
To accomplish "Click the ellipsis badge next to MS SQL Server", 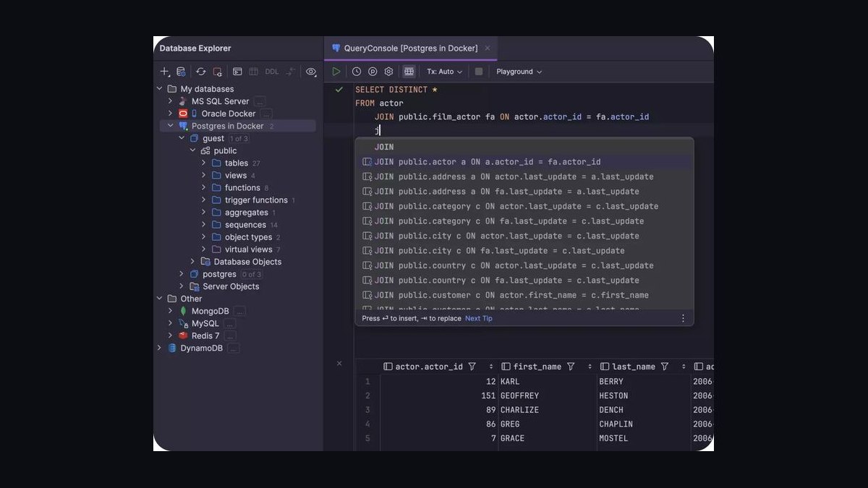I will pyautogui.click(x=260, y=101).
